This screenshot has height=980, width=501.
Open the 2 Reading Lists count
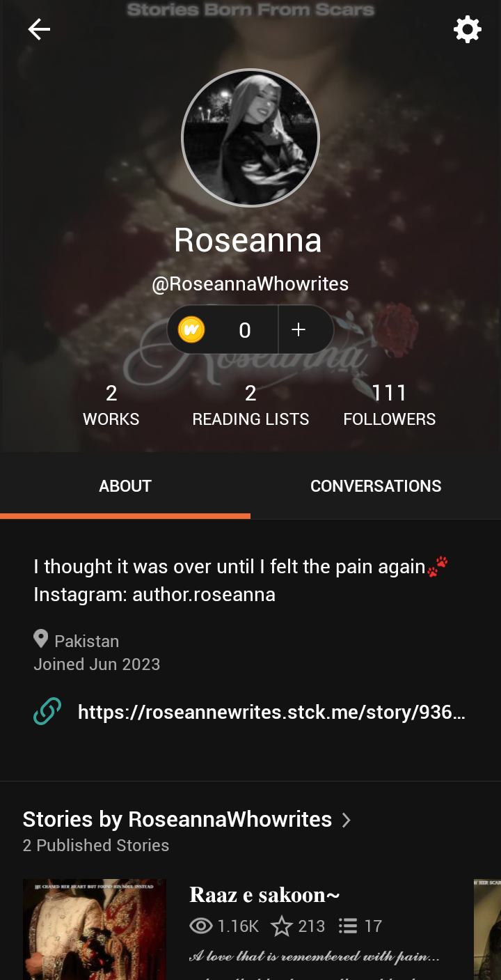[x=250, y=405]
